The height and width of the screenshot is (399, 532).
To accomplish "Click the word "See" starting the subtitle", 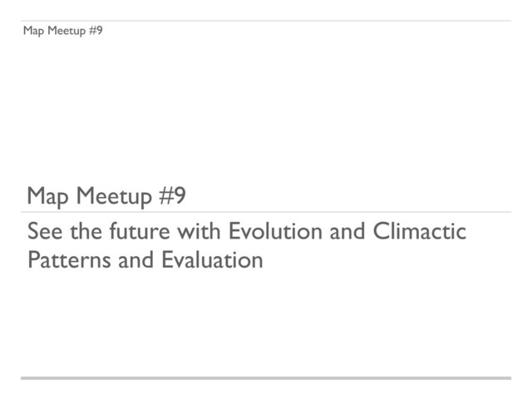I will point(45,231).
